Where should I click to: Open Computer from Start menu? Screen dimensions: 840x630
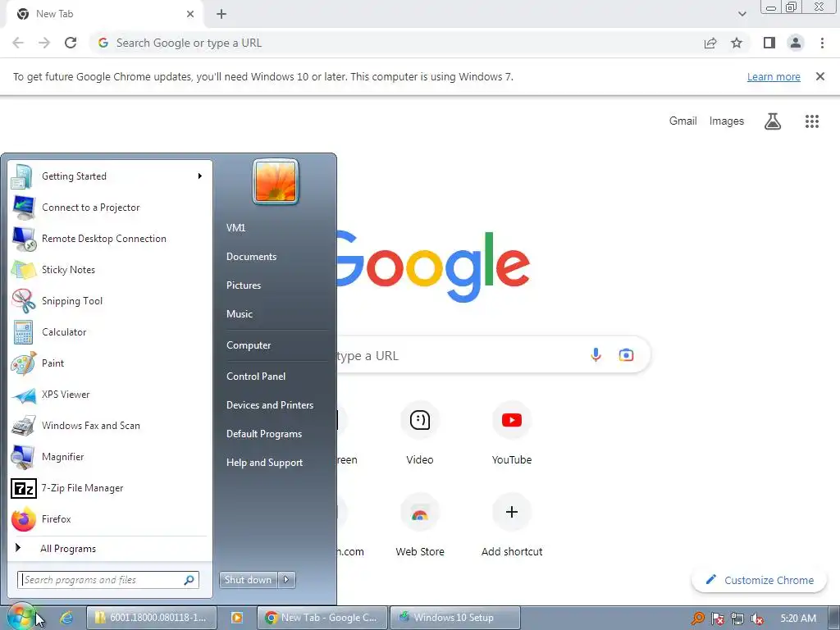pyautogui.click(x=249, y=345)
